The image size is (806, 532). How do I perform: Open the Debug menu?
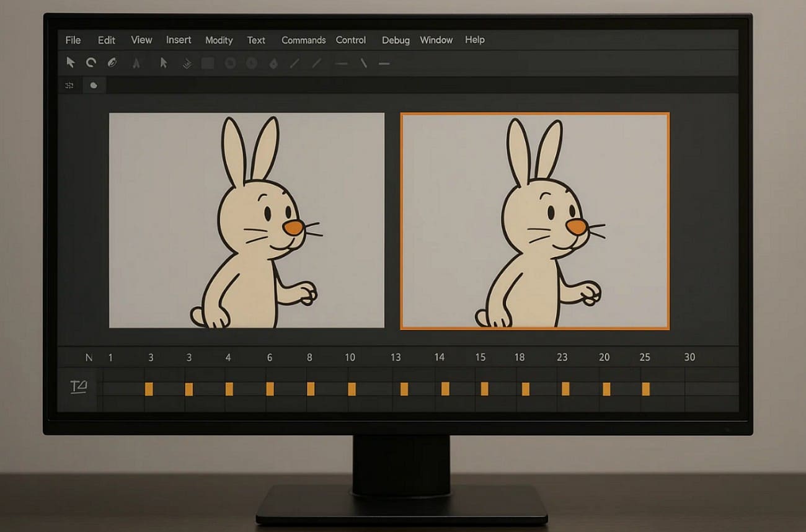click(396, 40)
